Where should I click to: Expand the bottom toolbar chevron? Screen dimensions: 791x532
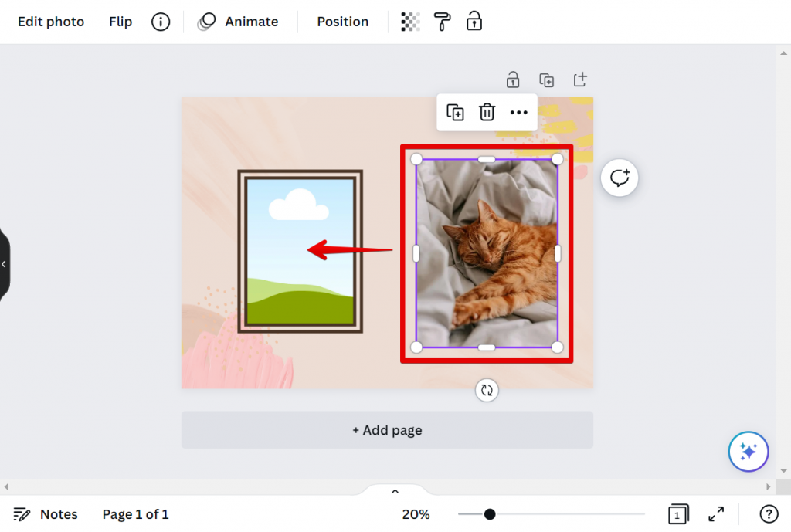(x=395, y=490)
